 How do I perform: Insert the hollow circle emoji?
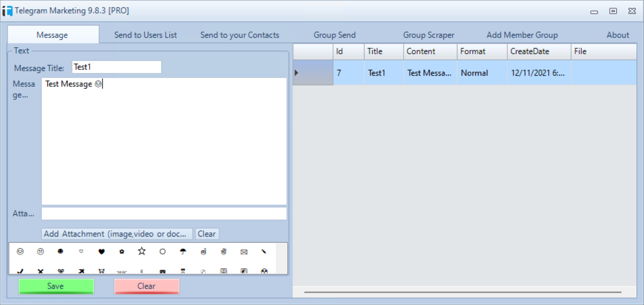(162, 252)
